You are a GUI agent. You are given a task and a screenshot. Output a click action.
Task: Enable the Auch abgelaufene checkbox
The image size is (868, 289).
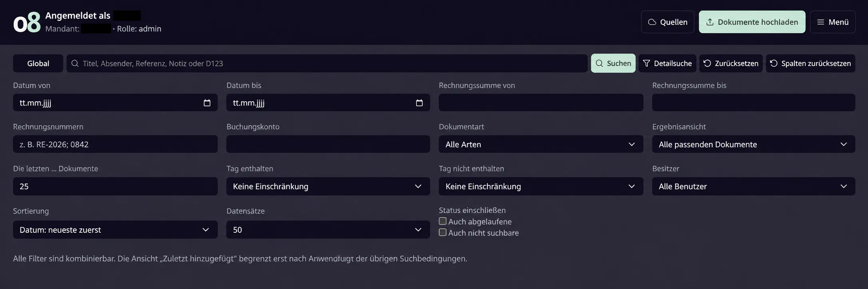(x=442, y=221)
